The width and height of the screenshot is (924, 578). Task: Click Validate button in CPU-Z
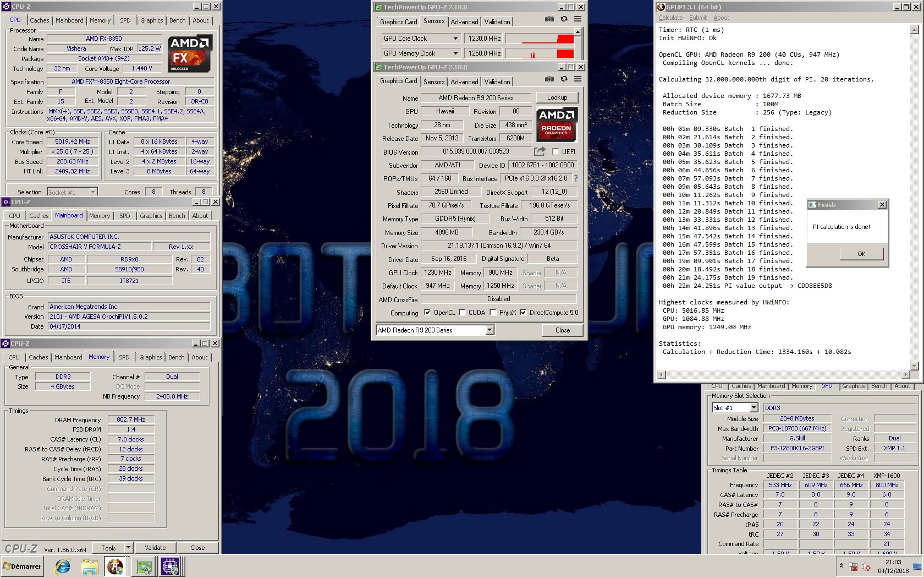pyautogui.click(x=155, y=548)
